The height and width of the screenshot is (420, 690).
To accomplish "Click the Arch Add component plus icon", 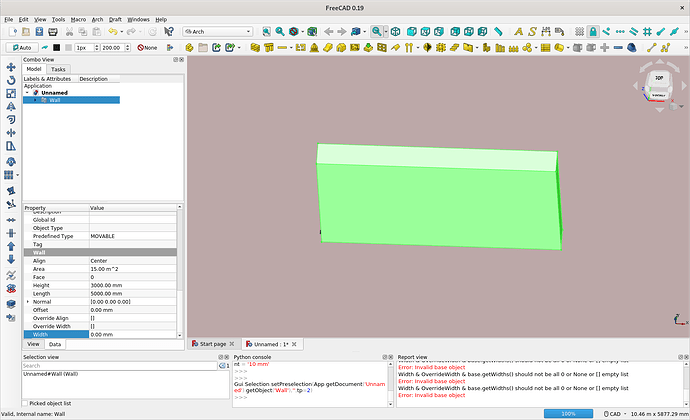I will pos(605,48).
